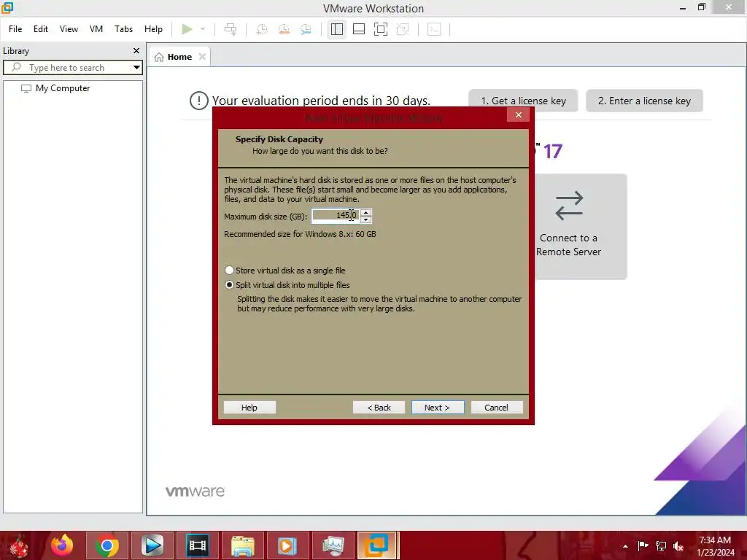Click the Back button in wizard
This screenshot has height=560, width=747.
click(x=379, y=408)
